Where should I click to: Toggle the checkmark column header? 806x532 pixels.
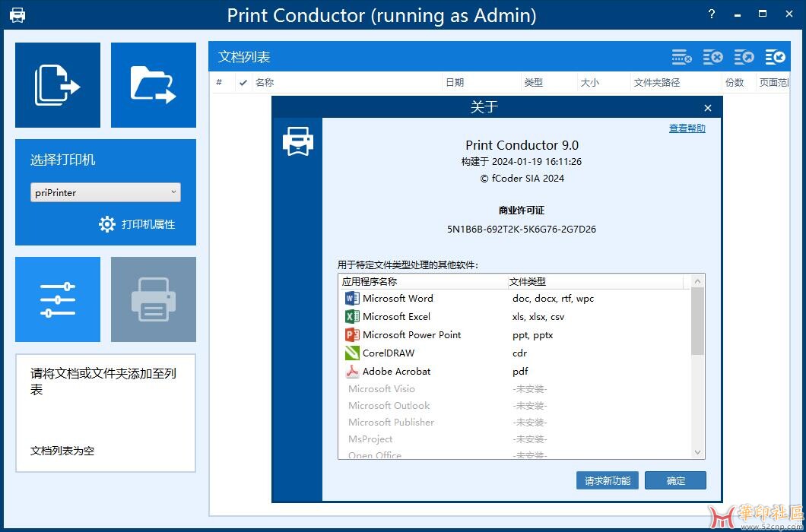click(243, 82)
